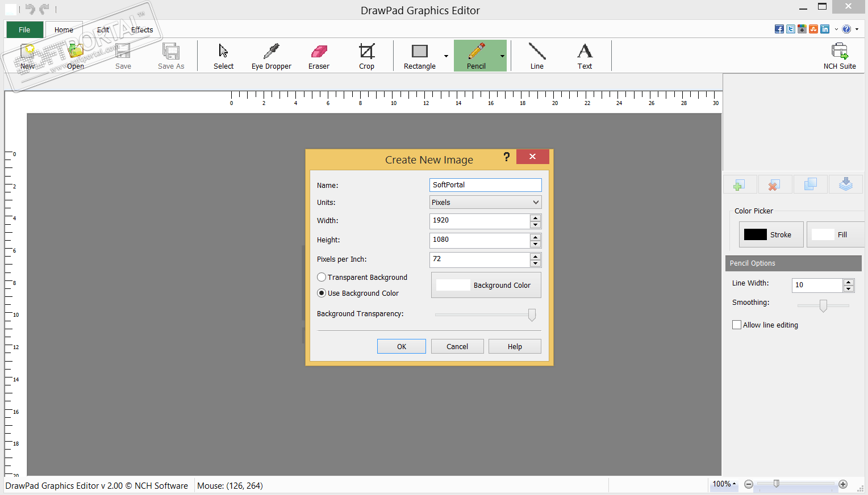This screenshot has height=495, width=868.
Task: Open the NCH Suite
Action: [x=840, y=56]
